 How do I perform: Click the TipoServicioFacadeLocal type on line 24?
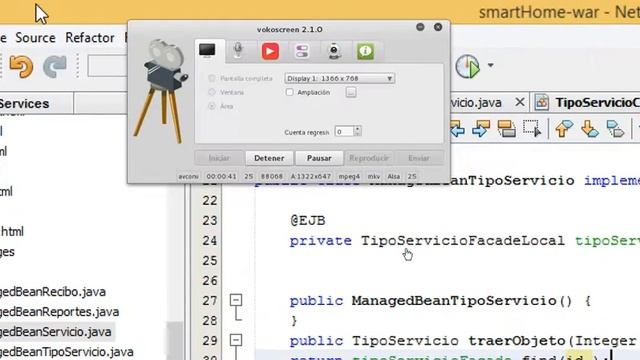(462, 241)
